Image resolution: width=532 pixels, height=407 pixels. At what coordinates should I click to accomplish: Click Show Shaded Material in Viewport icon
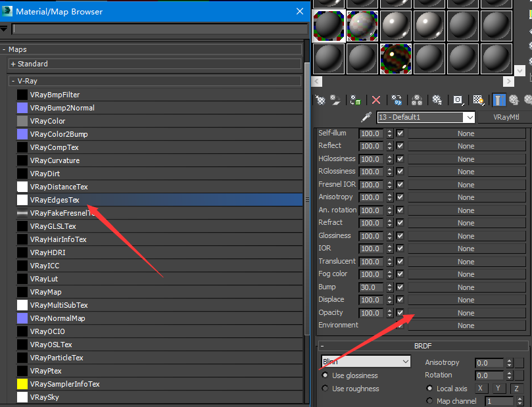click(x=478, y=100)
